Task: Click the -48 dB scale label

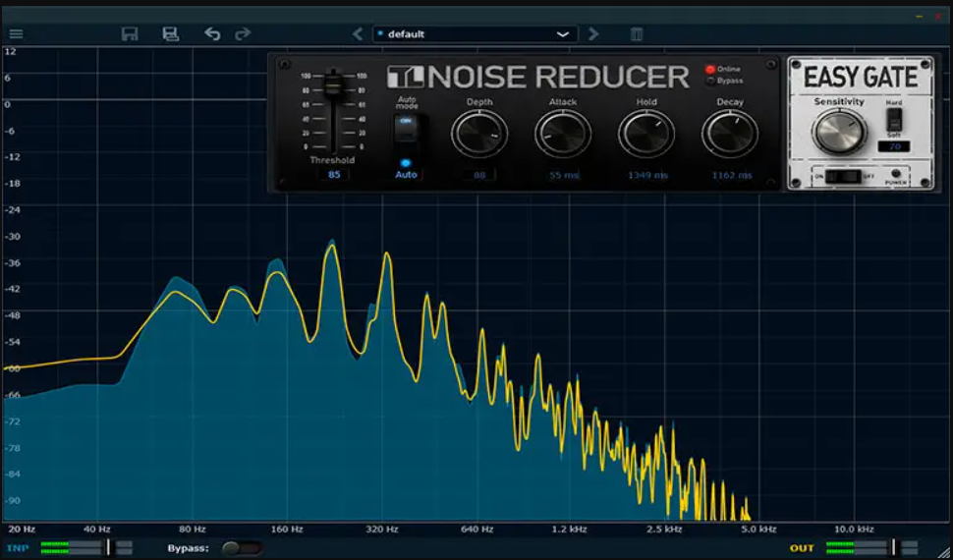Action: click(x=13, y=315)
